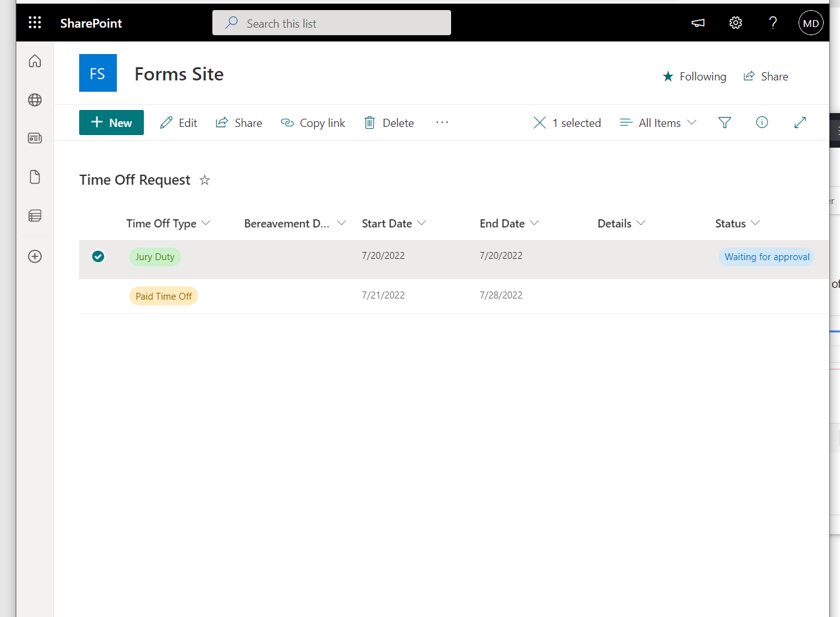Screen dimensions: 840x617
Task: Click the Jury Duty tag
Action: (x=155, y=257)
